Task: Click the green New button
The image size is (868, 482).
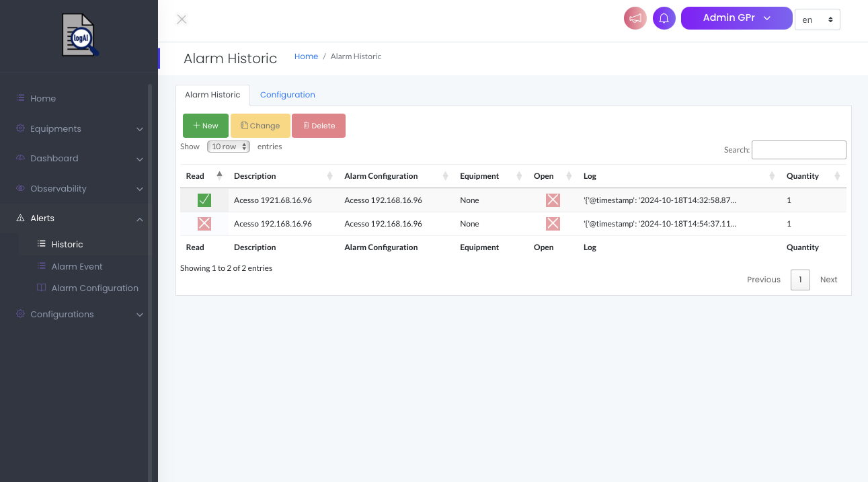Action: [x=206, y=126]
